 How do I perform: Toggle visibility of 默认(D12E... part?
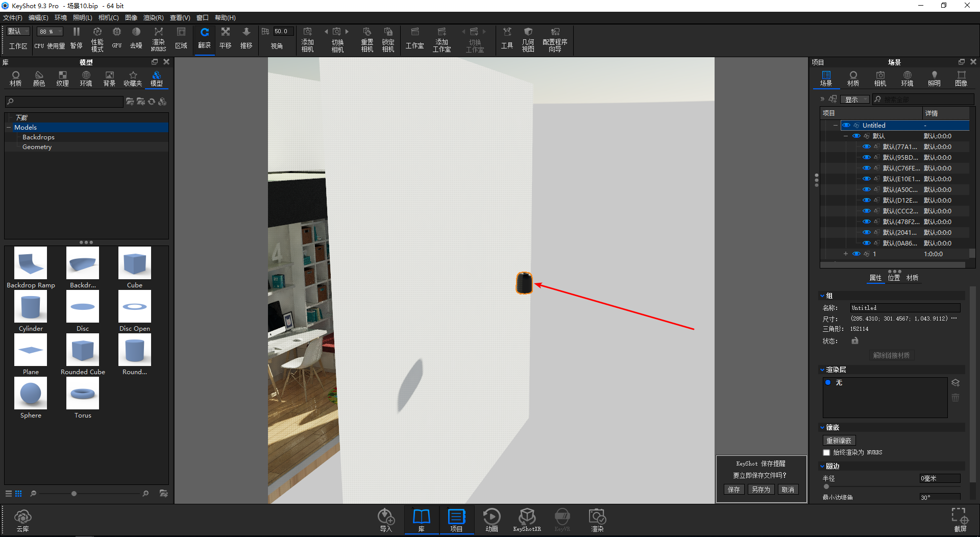coord(867,201)
